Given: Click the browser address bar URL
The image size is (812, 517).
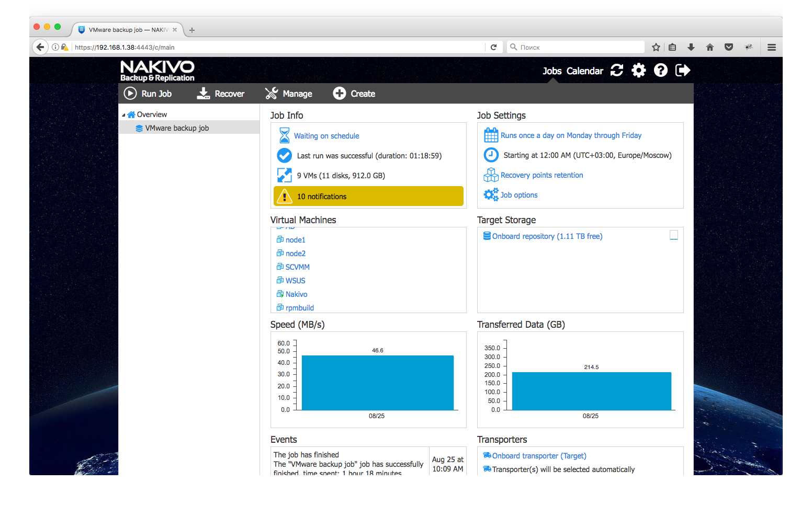Looking at the screenshot, I should tap(125, 47).
